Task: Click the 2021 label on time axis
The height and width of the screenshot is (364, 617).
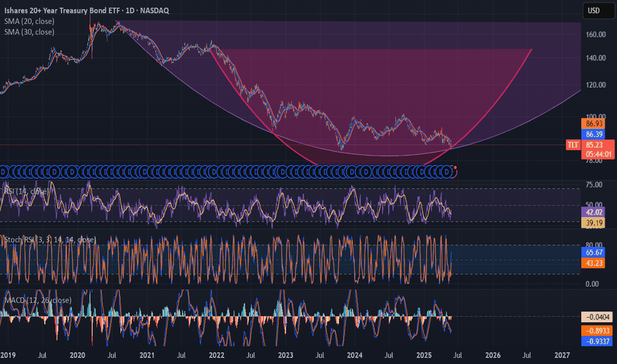Action: tap(147, 355)
